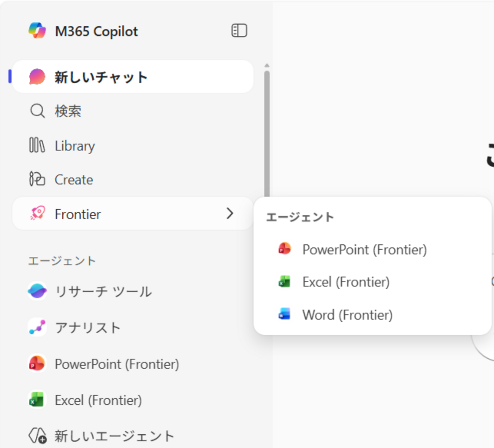Viewport: 494px width, 448px height.
Task: Click the 新しいチャット chat bubble icon
Action: [37, 77]
